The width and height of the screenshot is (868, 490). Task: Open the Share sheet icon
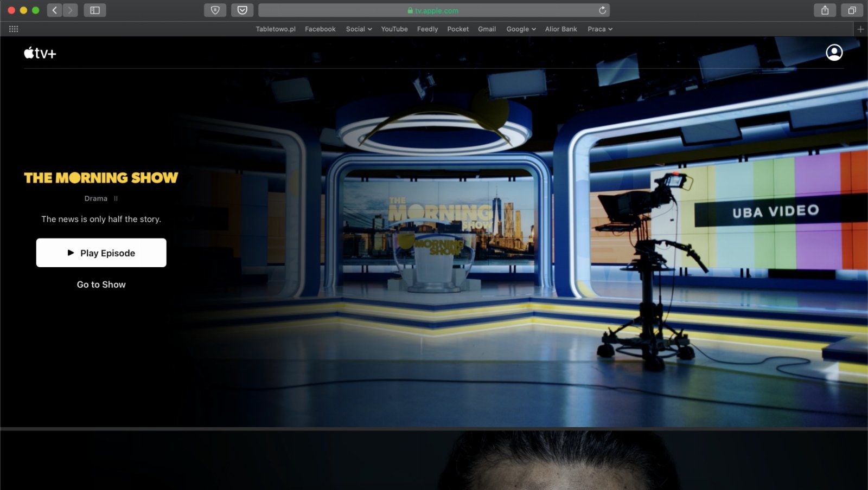pos(825,10)
